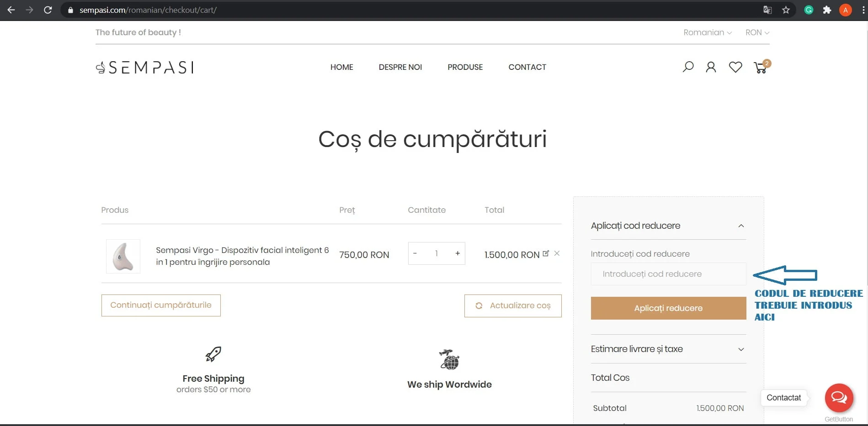
Task: Open the wishlist heart icon
Action: (735, 67)
